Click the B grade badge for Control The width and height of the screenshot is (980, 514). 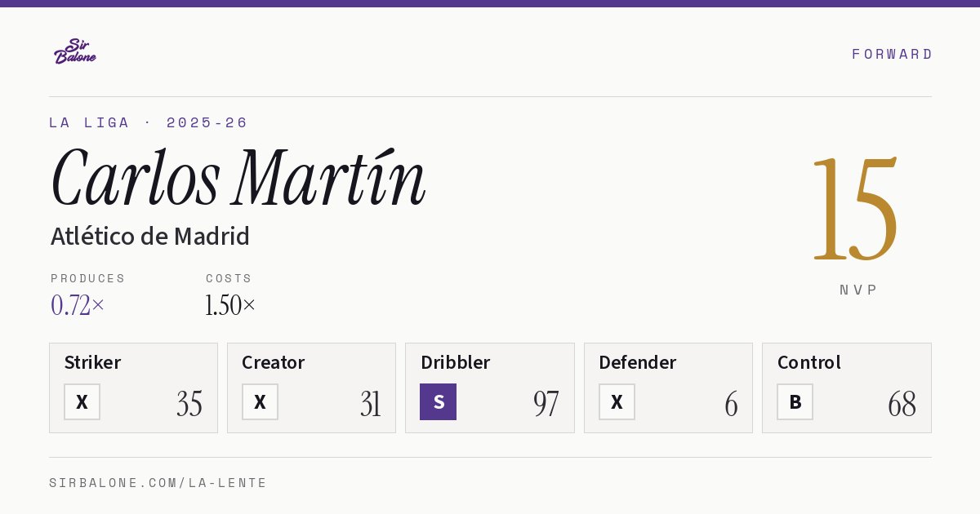click(x=795, y=402)
